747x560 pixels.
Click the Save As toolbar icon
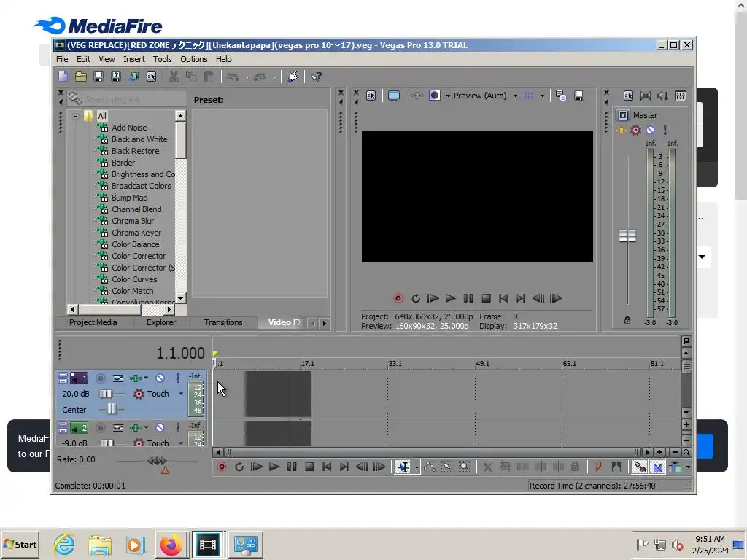116,76
